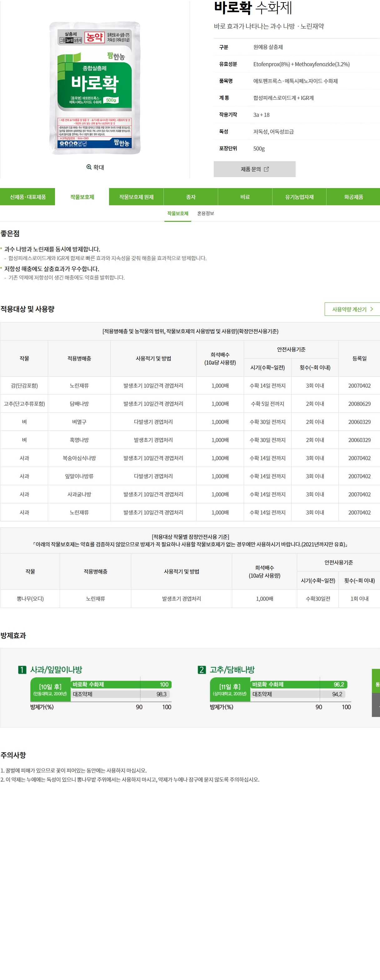Viewport: 380px width, 980px height.
Task: Click the 바로확 수화제 page title
Action: coord(253,7)
